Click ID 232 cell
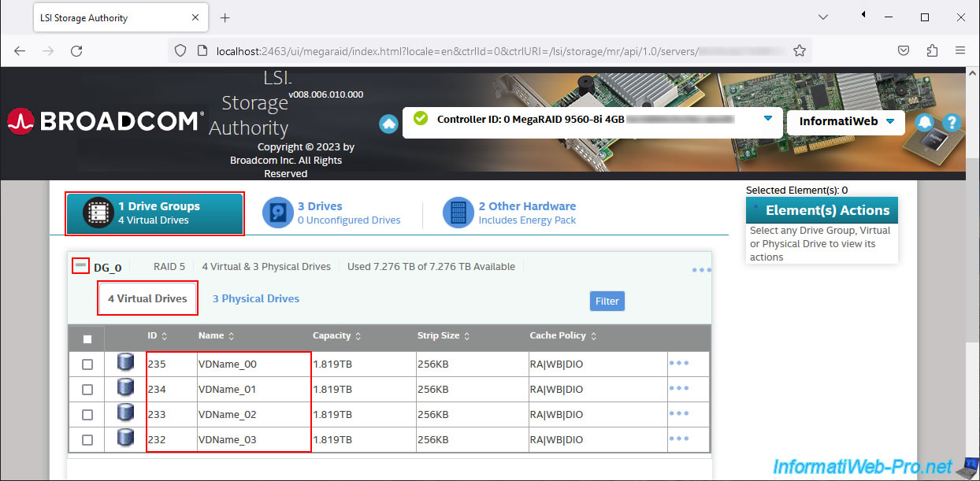This screenshot has width=980, height=481. coord(171,440)
